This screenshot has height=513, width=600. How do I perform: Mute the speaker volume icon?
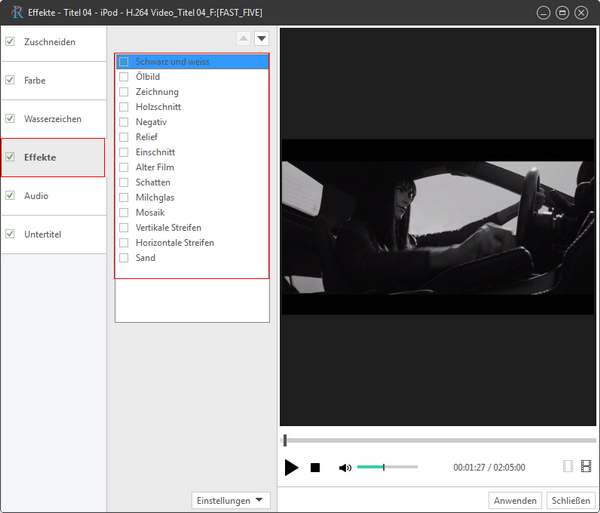coord(345,467)
